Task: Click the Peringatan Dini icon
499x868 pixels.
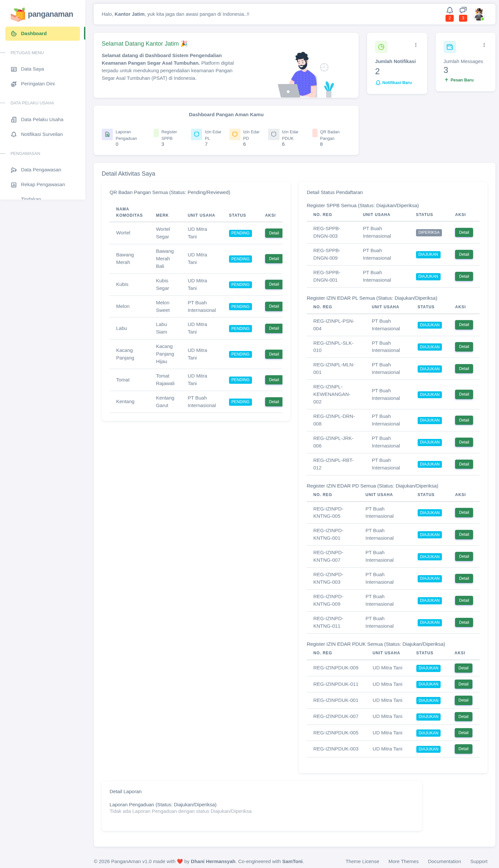Action: tap(14, 84)
